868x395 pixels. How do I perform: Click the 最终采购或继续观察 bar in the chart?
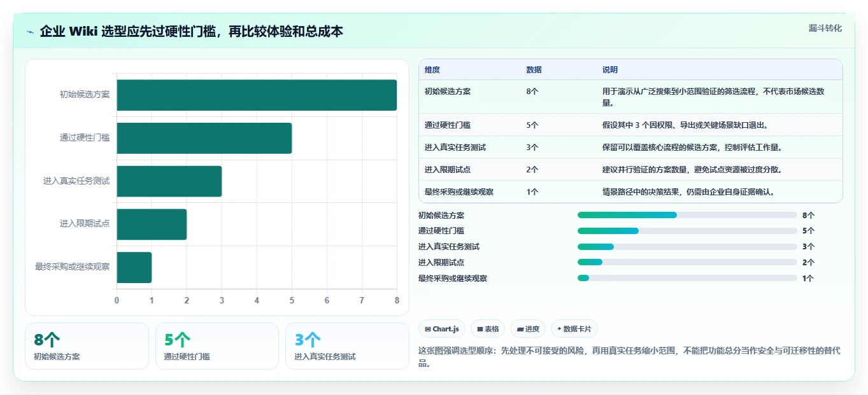point(134,267)
